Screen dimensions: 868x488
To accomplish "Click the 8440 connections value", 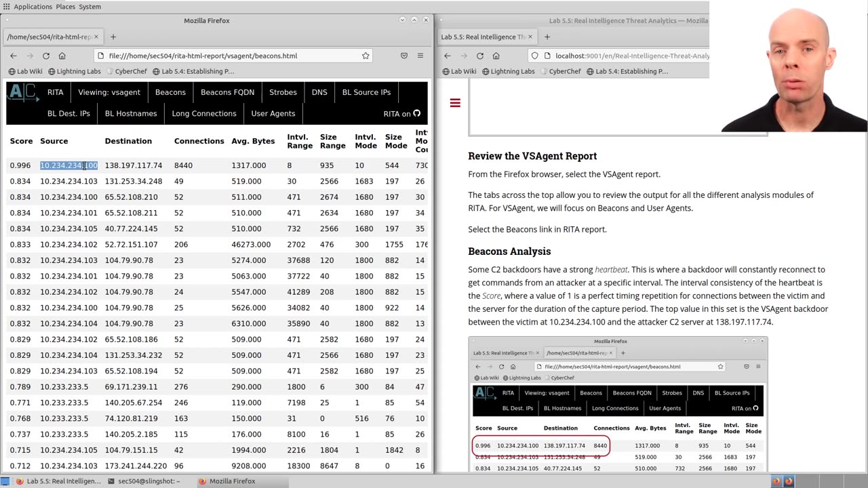I will [x=184, y=165].
